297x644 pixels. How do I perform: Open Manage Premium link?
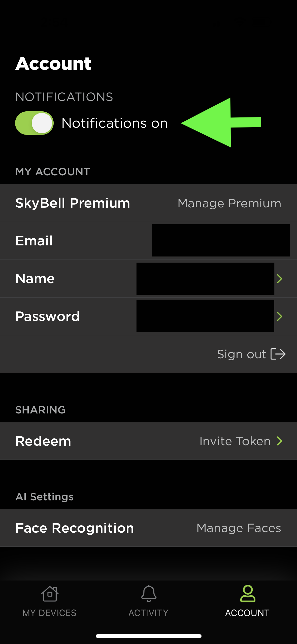(229, 203)
